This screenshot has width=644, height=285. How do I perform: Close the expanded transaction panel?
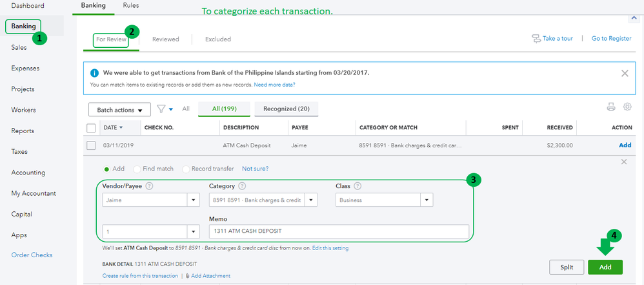(623, 162)
